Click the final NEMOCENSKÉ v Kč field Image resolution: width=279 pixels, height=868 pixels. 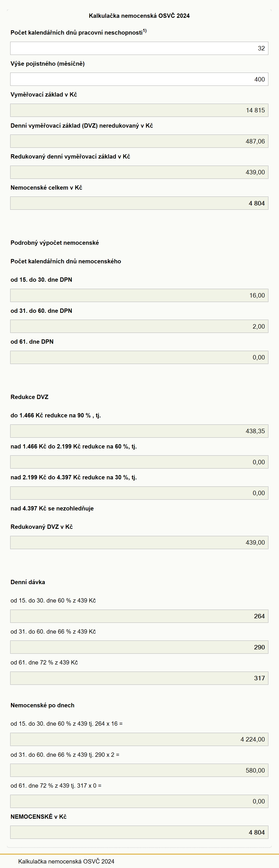139,832
